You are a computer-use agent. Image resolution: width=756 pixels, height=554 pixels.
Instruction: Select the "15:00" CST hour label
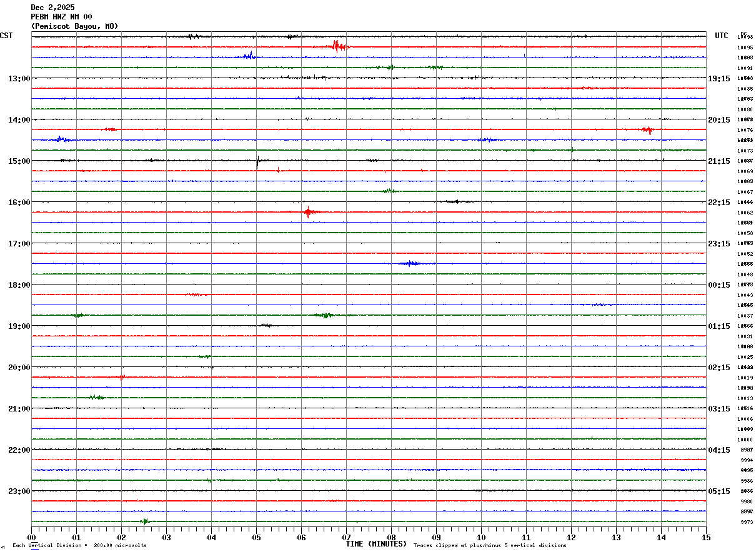pos(19,161)
